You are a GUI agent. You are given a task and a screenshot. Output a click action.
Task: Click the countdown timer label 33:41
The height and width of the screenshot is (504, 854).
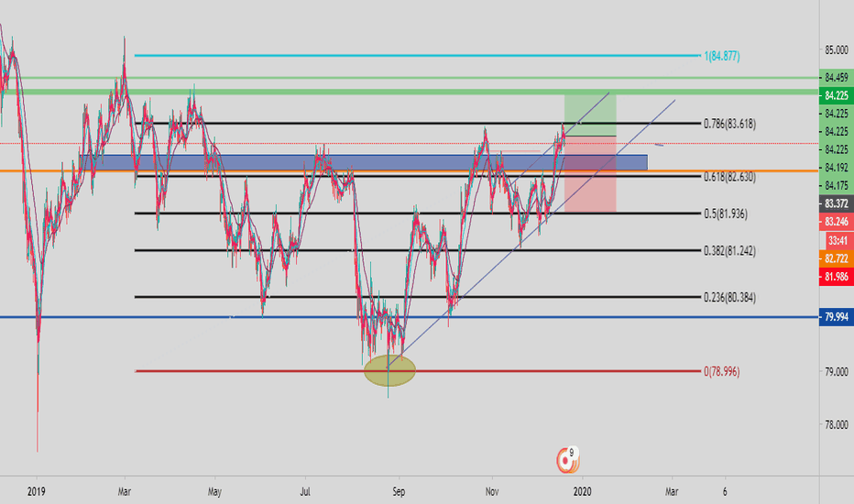tap(835, 239)
